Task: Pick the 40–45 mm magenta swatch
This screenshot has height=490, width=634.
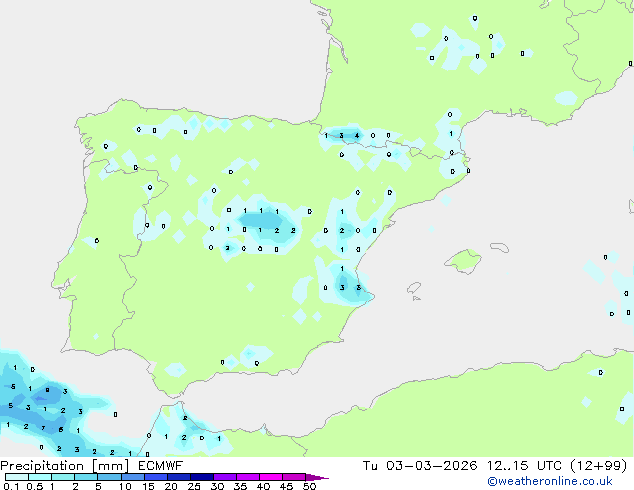Action: [271, 477]
